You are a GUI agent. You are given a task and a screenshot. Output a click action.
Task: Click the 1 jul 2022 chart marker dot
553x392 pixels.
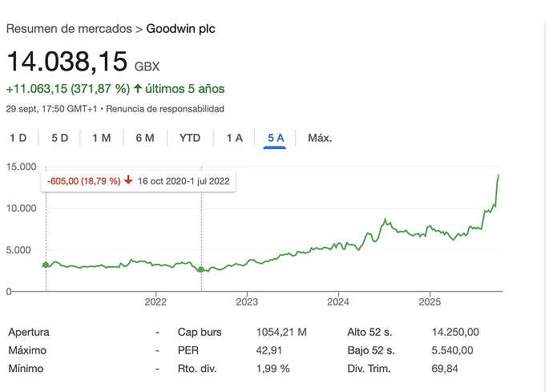201,270
